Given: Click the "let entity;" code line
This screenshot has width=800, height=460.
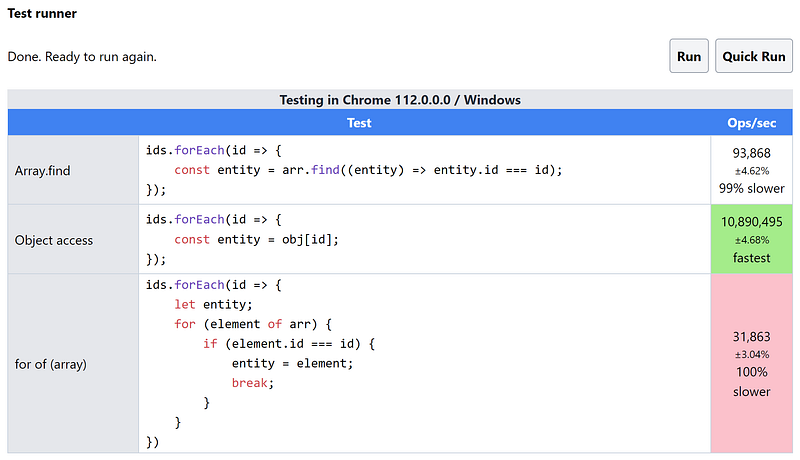Looking at the screenshot, I should [x=213, y=304].
